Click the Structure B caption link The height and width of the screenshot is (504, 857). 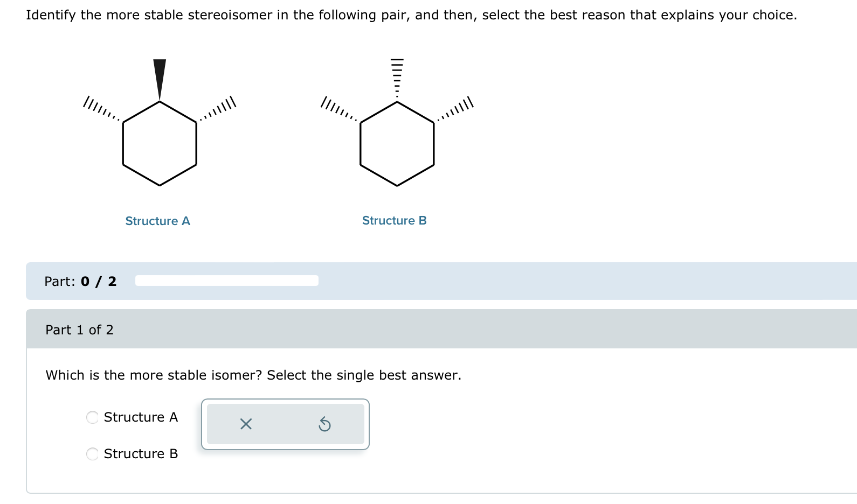[x=395, y=220]
